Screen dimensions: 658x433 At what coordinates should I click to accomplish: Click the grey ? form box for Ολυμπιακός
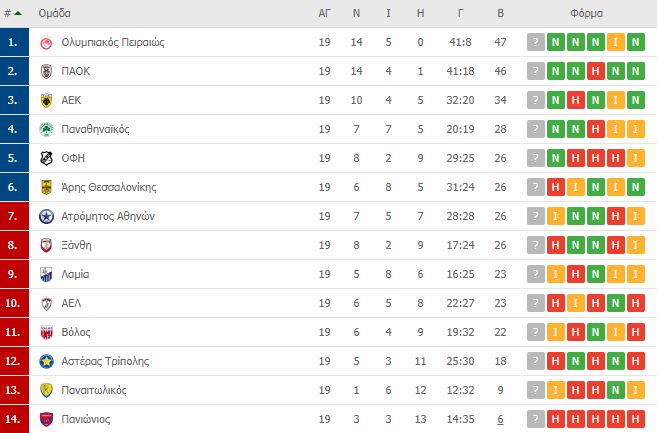coord(535,42)
